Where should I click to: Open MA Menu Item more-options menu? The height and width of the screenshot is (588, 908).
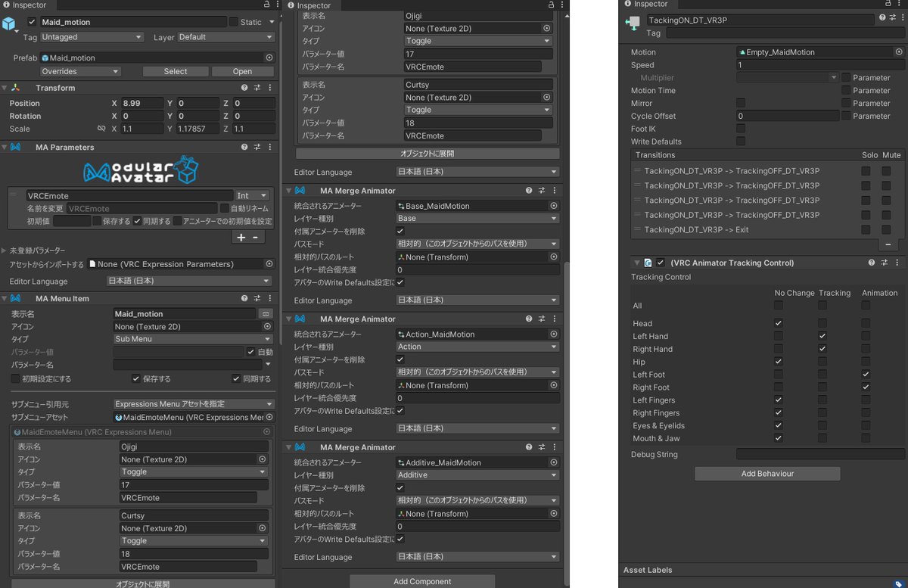[270, 298]
